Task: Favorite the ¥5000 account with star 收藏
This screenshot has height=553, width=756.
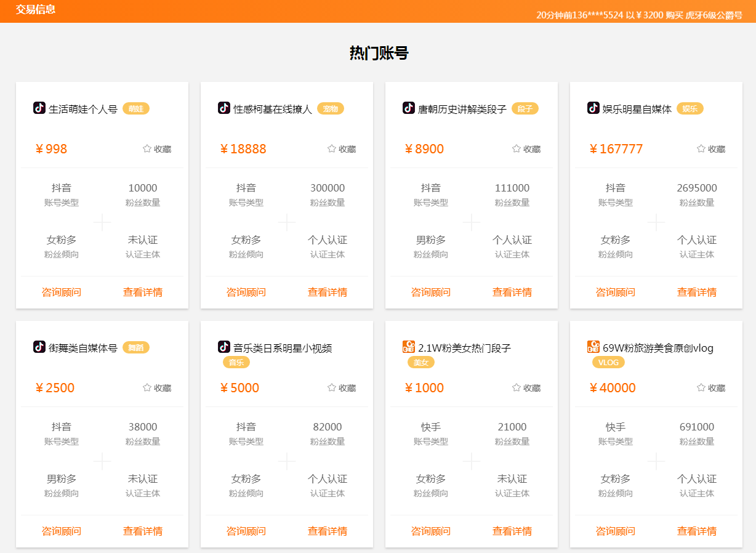Action: click(342, 388)
